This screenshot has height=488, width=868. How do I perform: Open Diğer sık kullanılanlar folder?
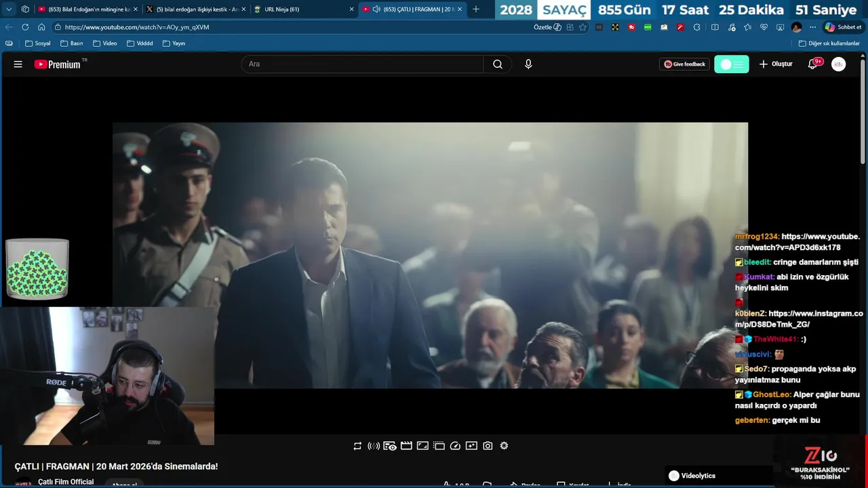(829, 43)
